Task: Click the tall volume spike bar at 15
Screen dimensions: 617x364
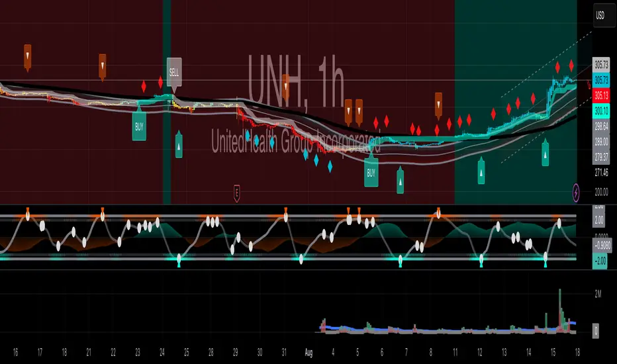Action: [560, 310]
